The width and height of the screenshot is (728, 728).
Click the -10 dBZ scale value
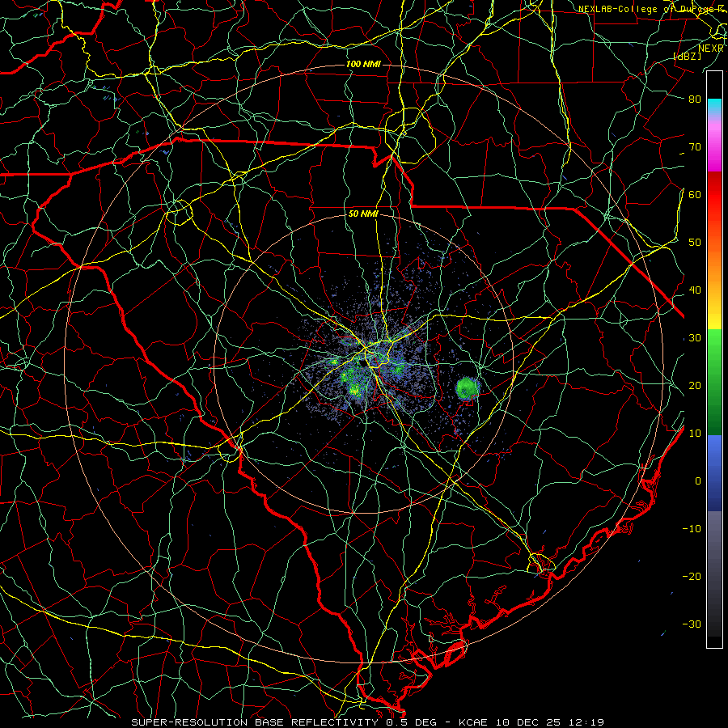(x=692, y=529)
